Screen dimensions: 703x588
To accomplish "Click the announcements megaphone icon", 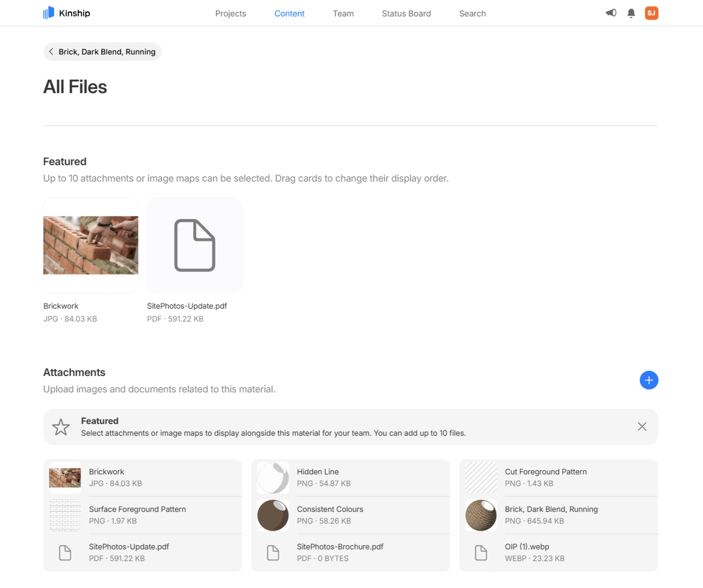I will point(611,13).
